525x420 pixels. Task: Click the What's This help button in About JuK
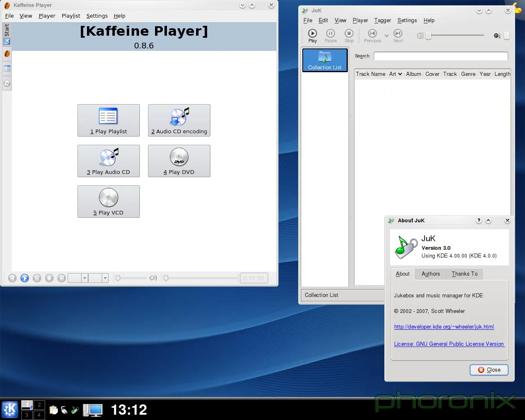pos(479,221)
